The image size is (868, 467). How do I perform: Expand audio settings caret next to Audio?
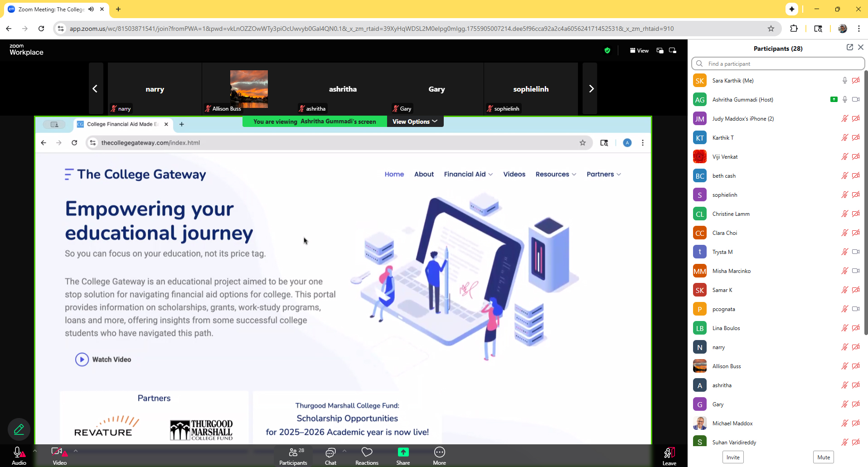coord(35,451)
